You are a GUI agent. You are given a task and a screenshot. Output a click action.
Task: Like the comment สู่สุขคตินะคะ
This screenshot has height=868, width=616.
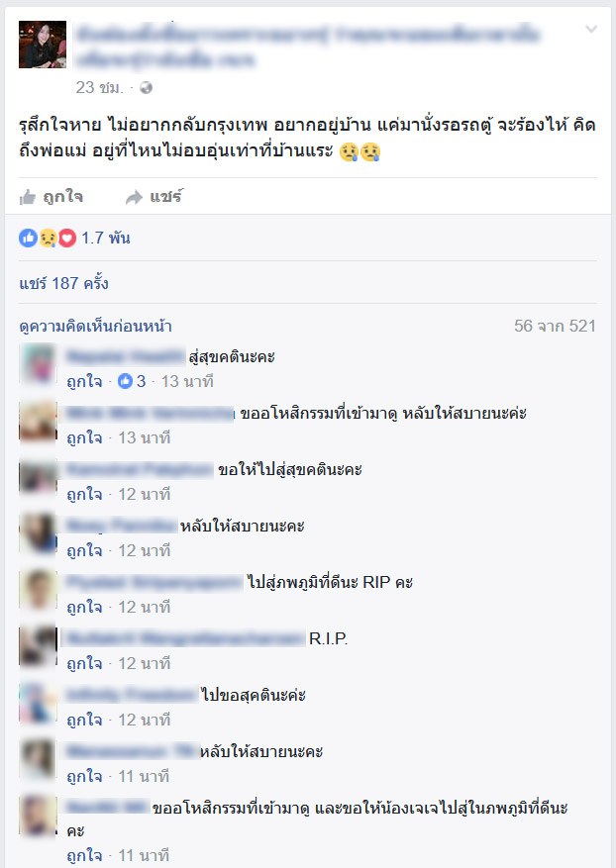point(84,381)
